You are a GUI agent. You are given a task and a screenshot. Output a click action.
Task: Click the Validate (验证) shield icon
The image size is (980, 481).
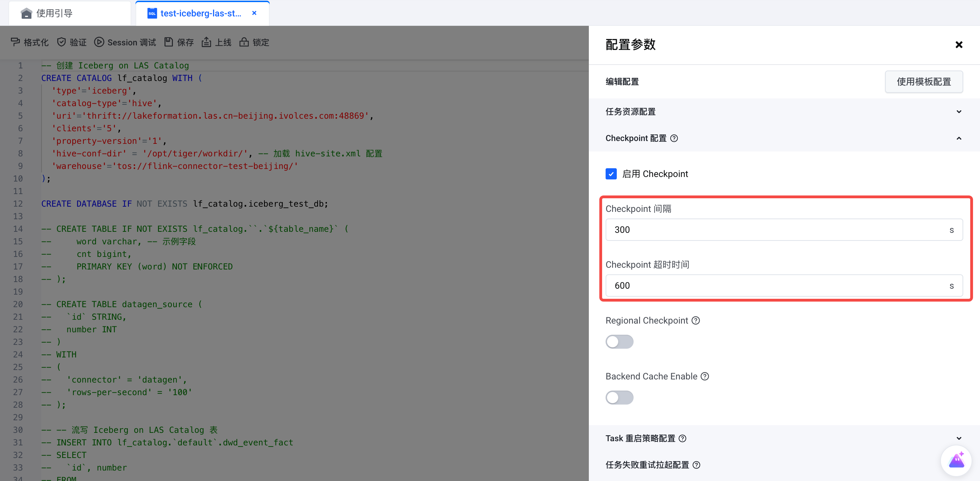61,42
